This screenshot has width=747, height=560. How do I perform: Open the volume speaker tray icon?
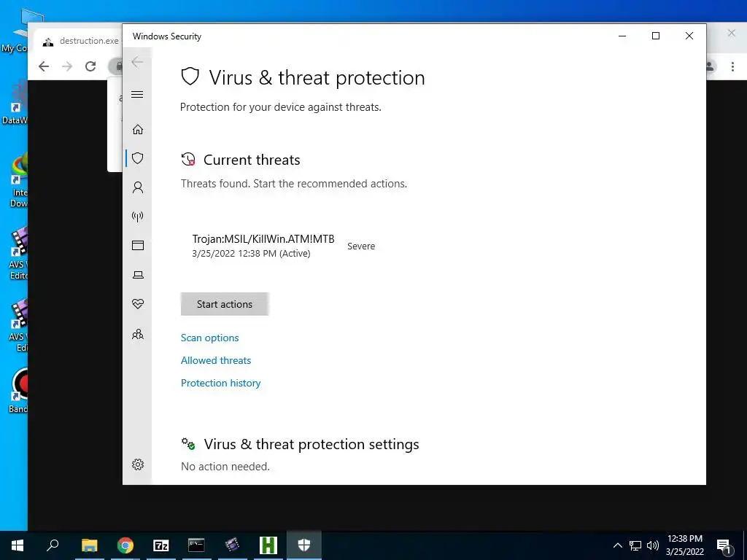tap(653, 545)
